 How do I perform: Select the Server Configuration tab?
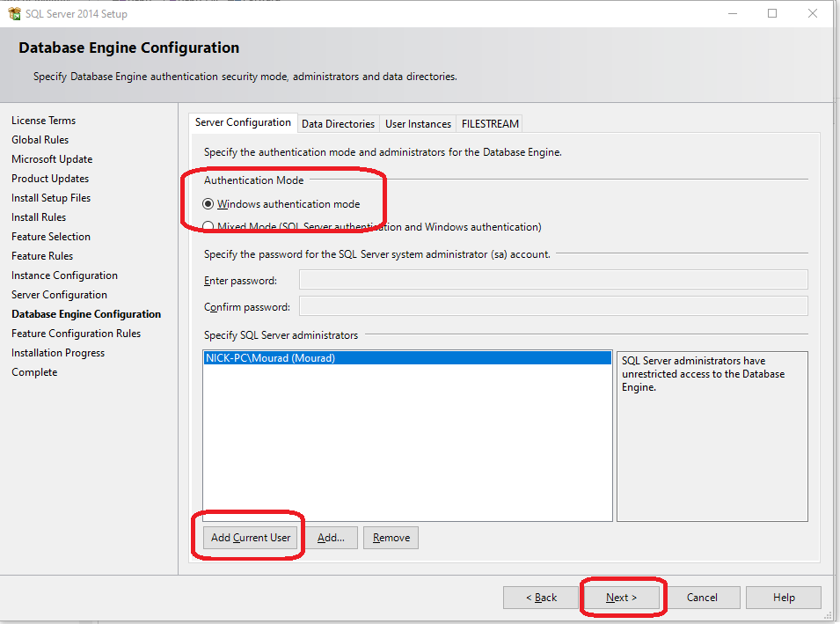point(243,123)
